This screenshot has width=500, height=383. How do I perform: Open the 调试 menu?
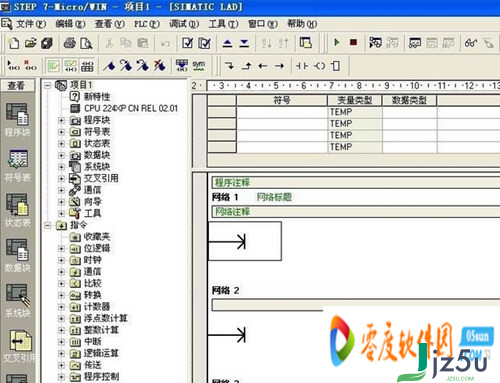point(184,24)
